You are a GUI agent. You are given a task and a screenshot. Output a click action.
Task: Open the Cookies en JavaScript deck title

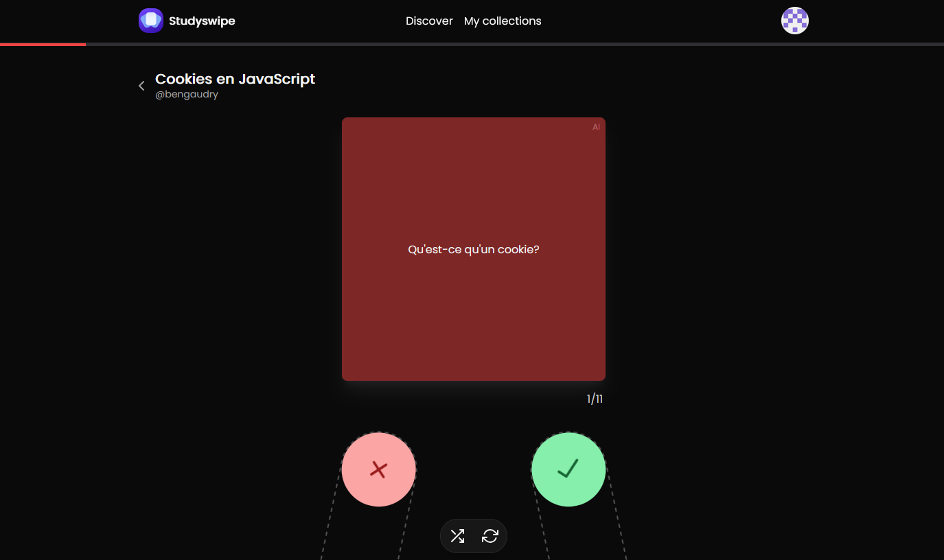(235, 79)
